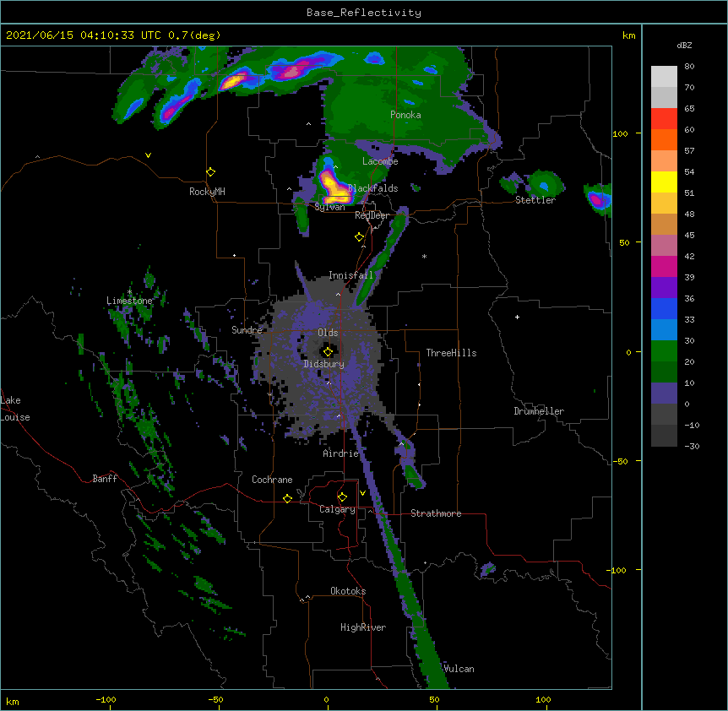Click the Vulcan city label
Image resolution: width=728 pixels, height=711 pixels.
click(x=459, y=669)
